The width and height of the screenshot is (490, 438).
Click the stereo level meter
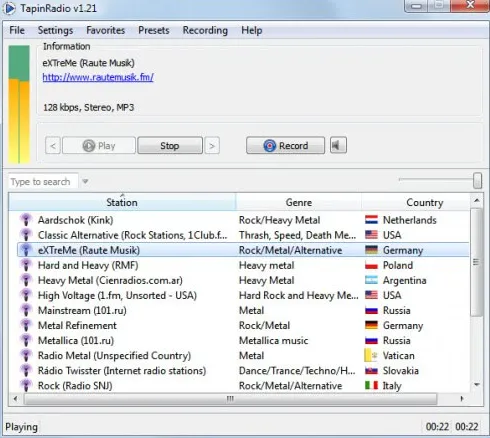(x=19, y=104)
